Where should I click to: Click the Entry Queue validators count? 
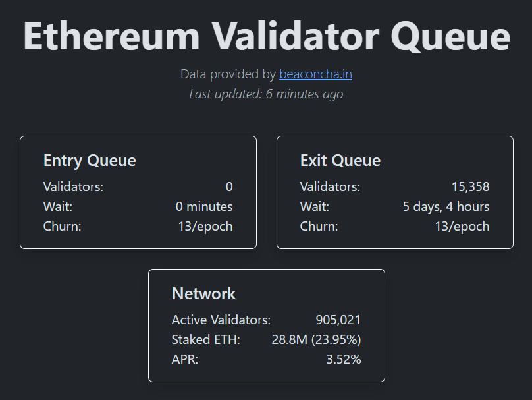coord(228,186)
